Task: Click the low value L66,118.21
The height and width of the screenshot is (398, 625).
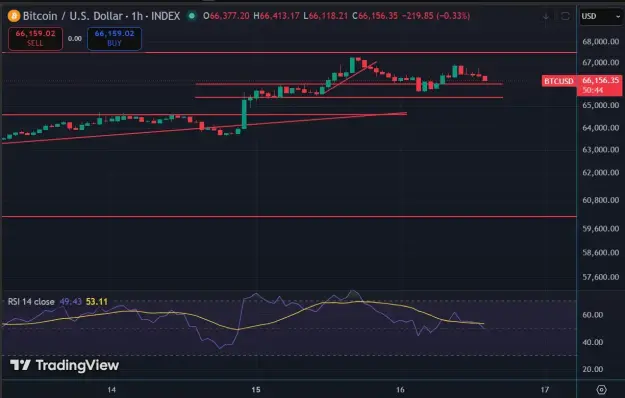Action: [x=326, y=16]
